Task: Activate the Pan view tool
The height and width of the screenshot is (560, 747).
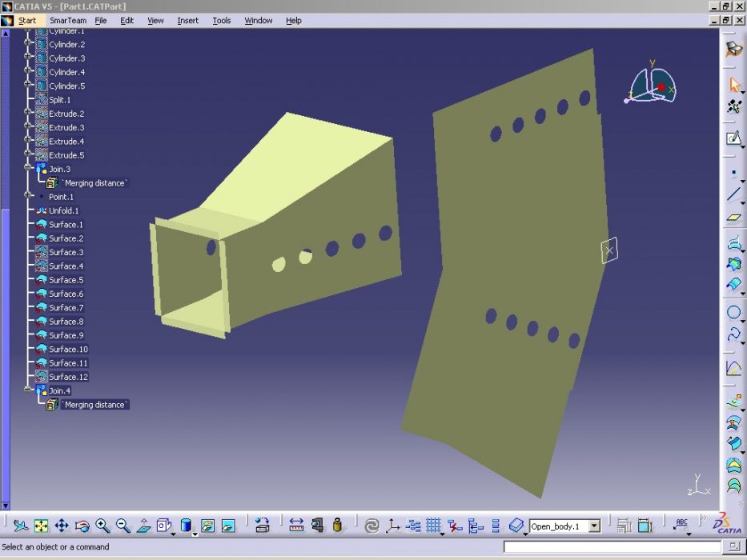Action: click(62, 526)
